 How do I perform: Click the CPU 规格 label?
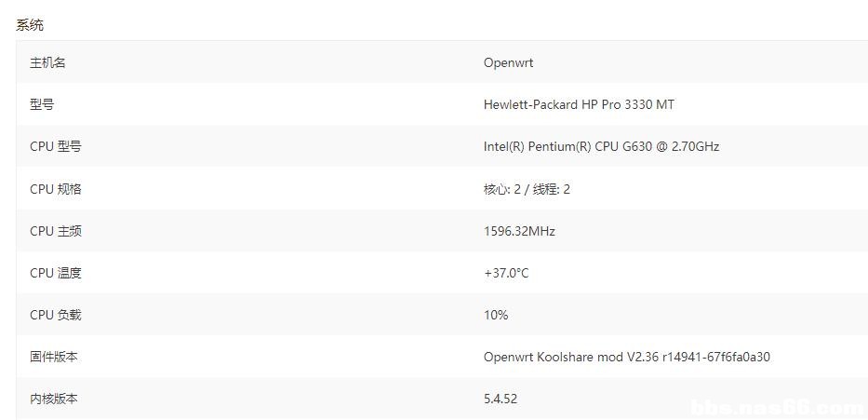pyautogui.click(x=55, y=189)
